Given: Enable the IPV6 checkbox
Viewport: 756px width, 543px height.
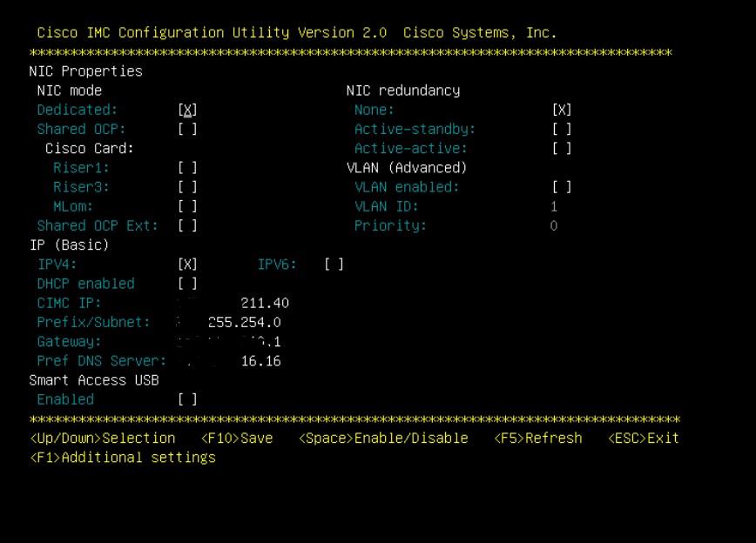Looking at the screenshot, I should coord(334,265).
